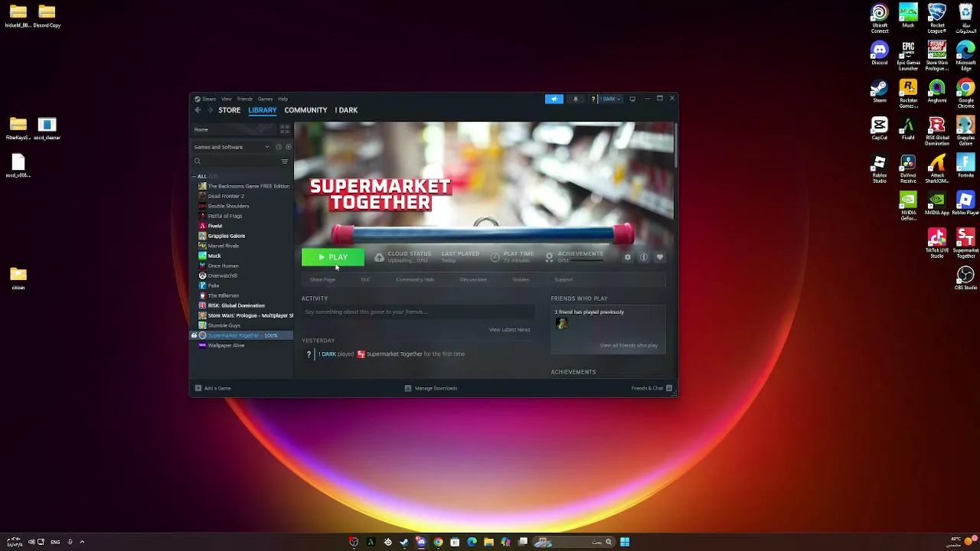The width and height of the screenshot is (980, 551).
Task: Switch to collections grid view icon
Action: [x=285, y=129]
